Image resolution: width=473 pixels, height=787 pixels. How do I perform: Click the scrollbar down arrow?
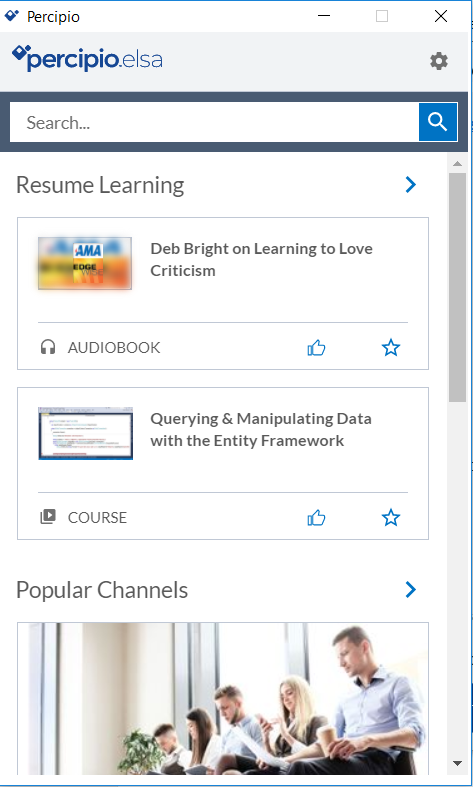(457, 763)
